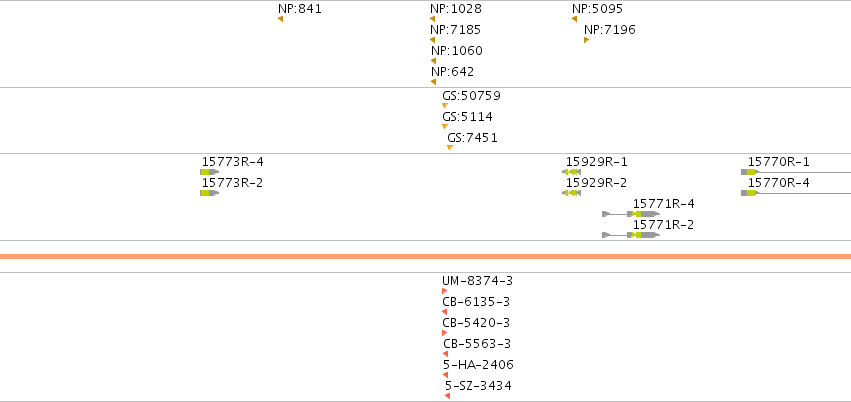Click the NP:1060 feature label

(457, 51)
